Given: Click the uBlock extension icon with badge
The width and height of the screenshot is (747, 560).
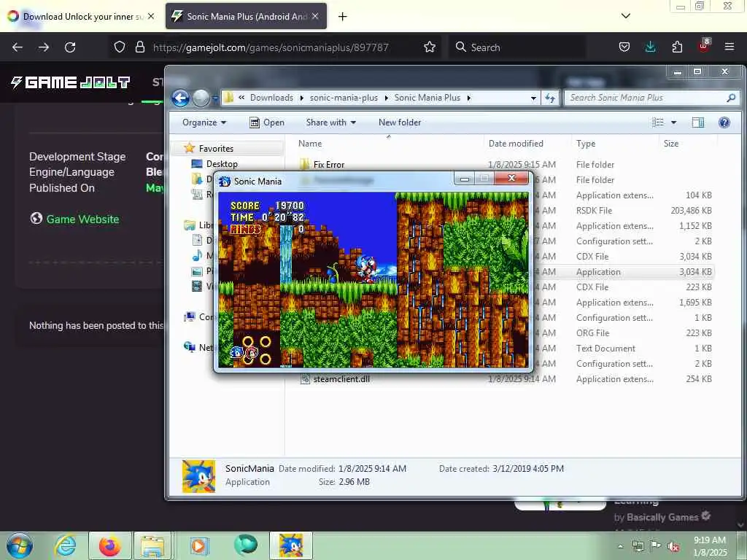Looking at the screenshot, I should coord(704,46).
